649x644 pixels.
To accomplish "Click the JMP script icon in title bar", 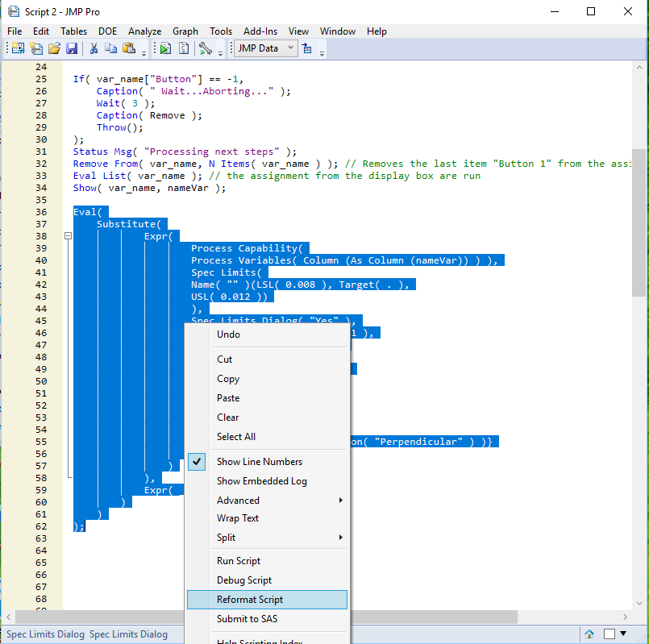I will click(13, 11).
